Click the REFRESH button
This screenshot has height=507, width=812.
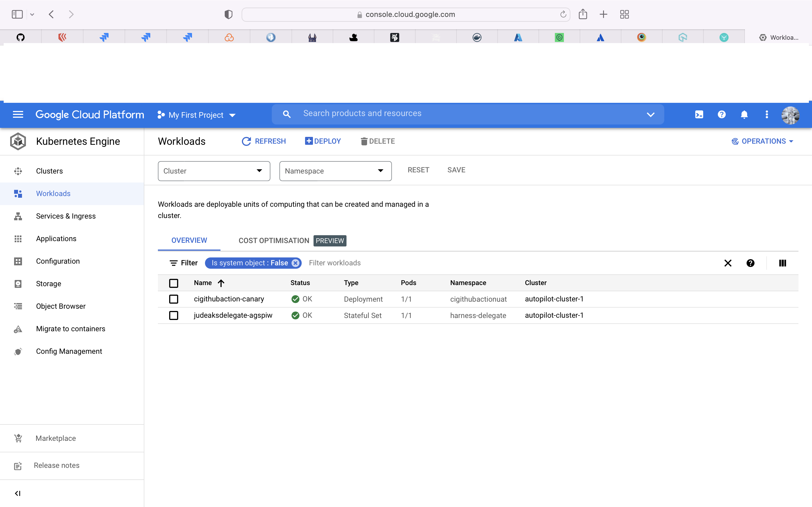click(x=264, y=141)
